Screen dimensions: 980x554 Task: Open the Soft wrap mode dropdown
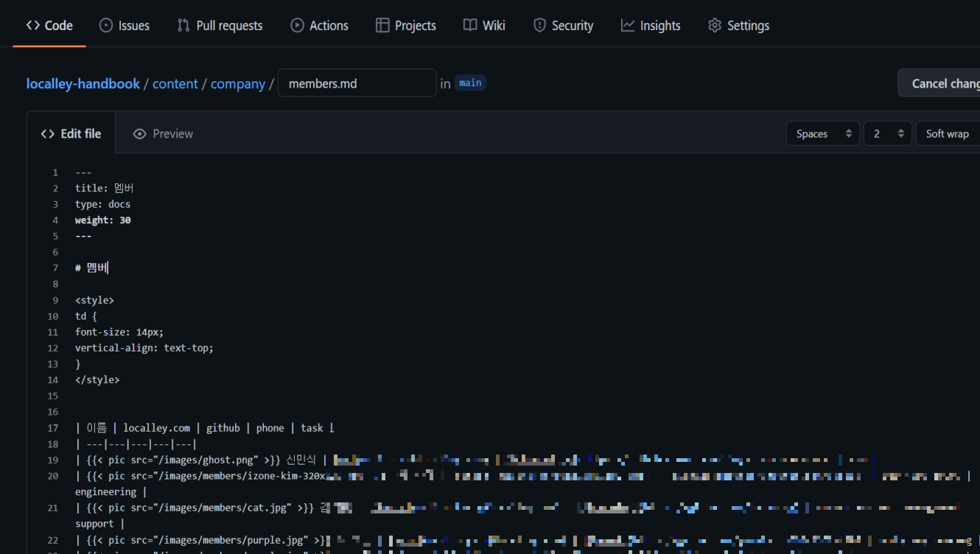pyautogui.click(x=948, y=134)
